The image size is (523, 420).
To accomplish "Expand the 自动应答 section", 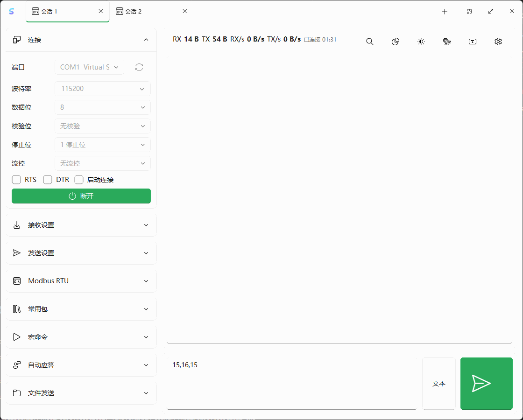I will coord(81,365).
